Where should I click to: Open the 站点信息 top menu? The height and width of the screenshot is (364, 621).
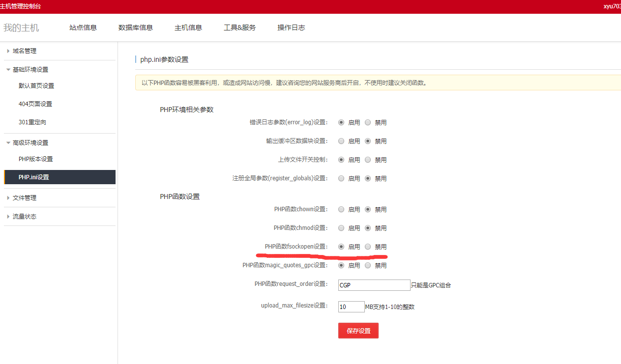click(83, 28)
